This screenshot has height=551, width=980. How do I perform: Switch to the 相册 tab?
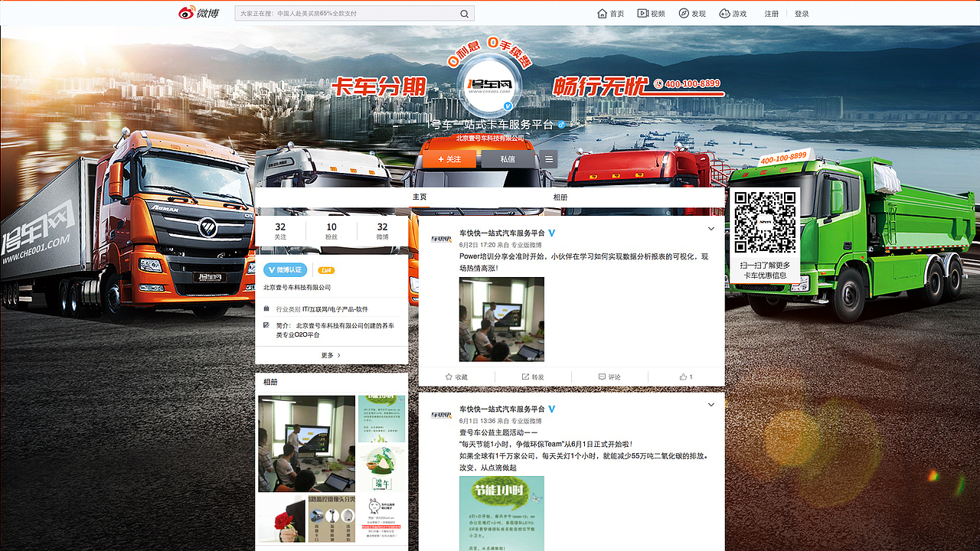(560, 197)
